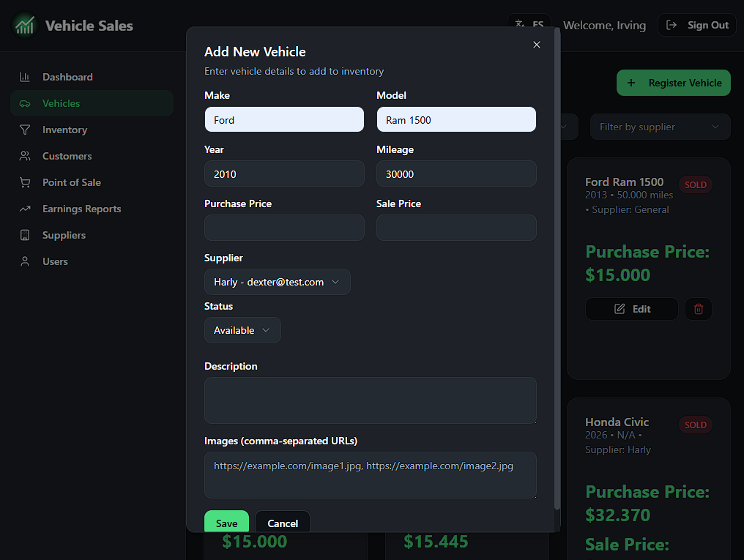
Task: Click into the Description text area
Action: [371, 400]
